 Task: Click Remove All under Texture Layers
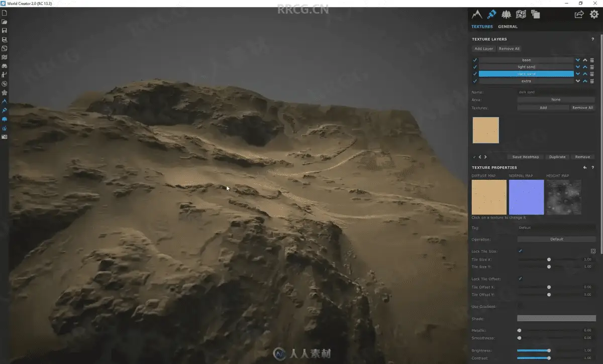(x=510, y=49)
